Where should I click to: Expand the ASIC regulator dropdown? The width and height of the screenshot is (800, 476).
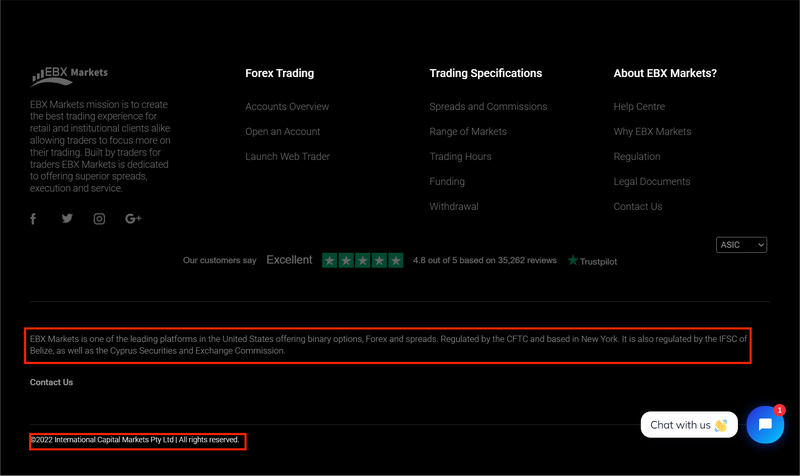click(x=741, y=245)
